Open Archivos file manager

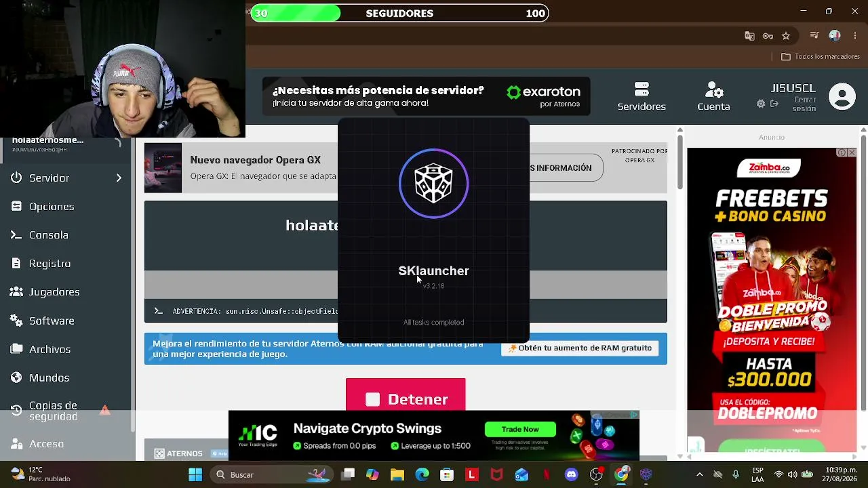pos(50,349)
